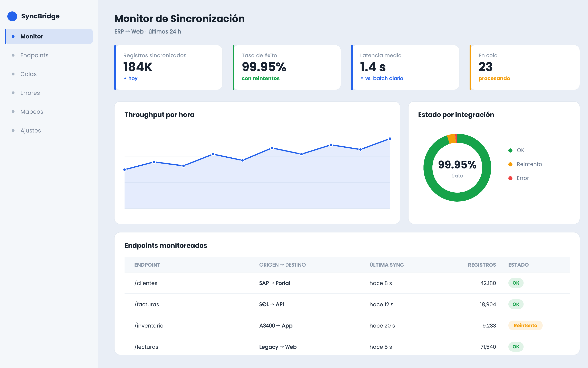Screen dimensions: 588x368
Task: Click the green OK legend dot
Action: pos(510,150)
